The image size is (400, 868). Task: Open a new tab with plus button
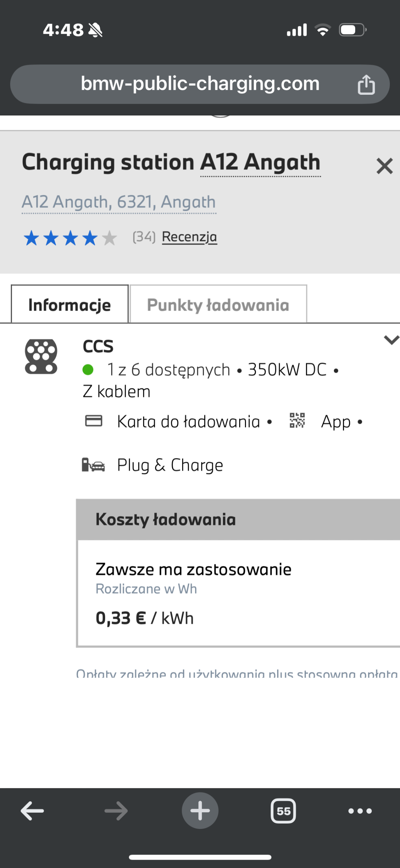tap(200, 810)
